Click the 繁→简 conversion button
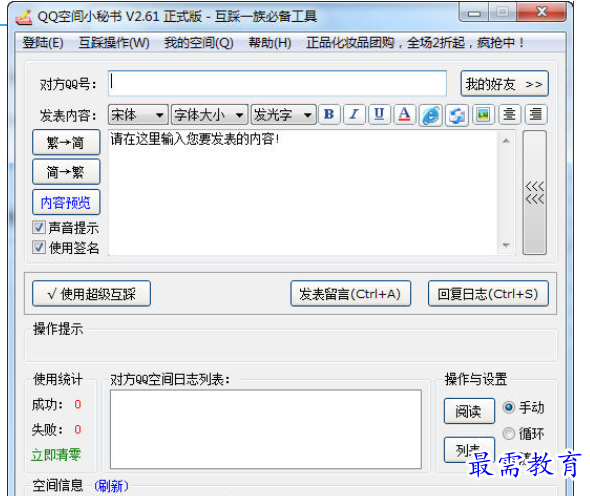Screen dimensions: 590x496 pyautogui.click(x=66, y=142)
